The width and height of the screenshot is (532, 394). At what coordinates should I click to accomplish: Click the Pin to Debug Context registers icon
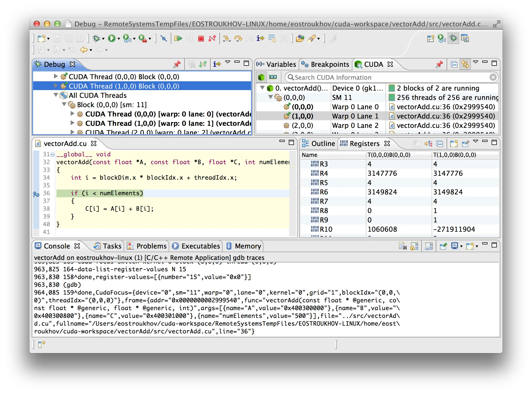pos(465,143)
